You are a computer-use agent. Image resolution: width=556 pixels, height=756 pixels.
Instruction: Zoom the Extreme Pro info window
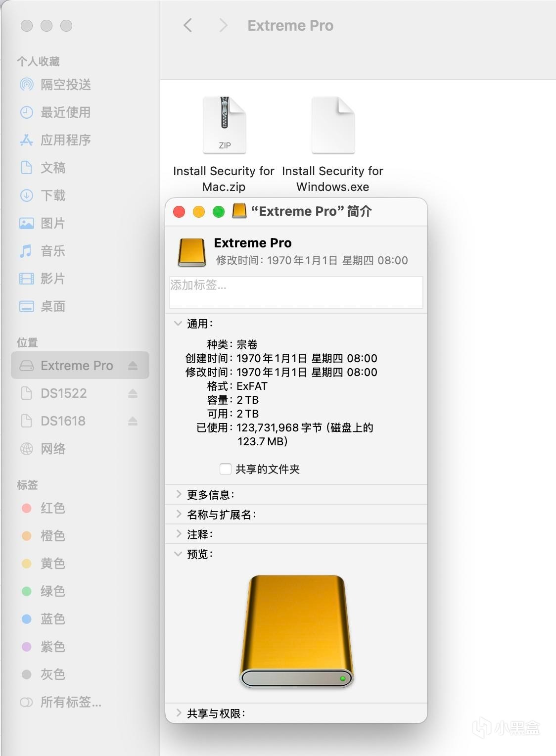point(219,212)
